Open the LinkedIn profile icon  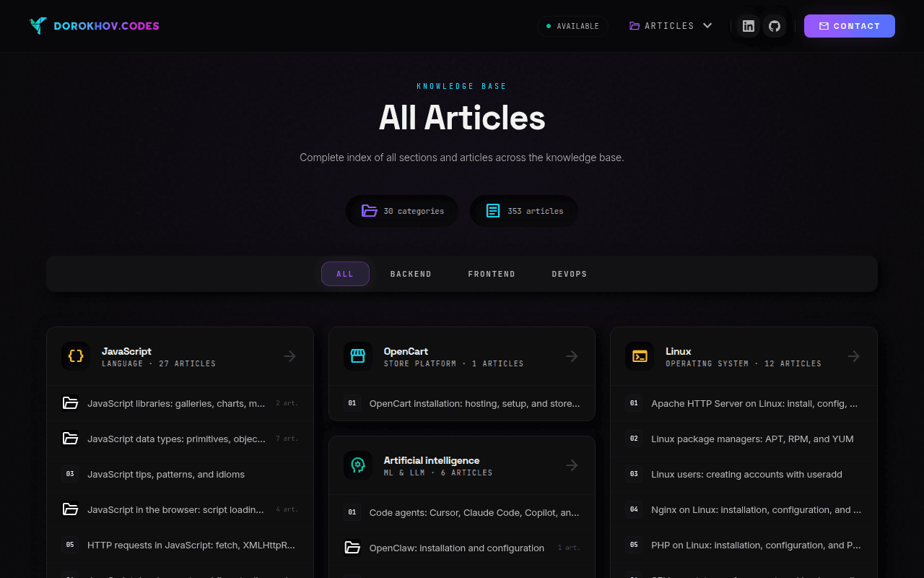point(749,26)
